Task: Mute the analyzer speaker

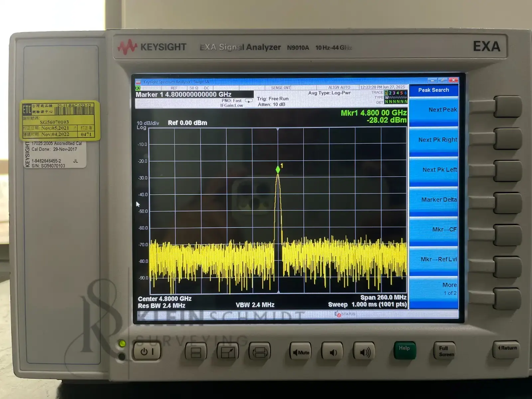Action: pyautogui.click(x=301, y=352)
